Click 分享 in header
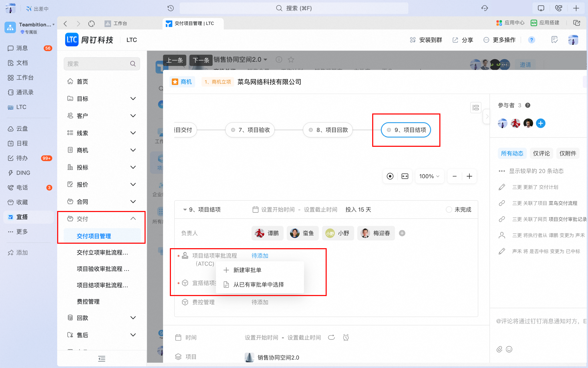The width and height of the screenshot is (588, 368). click(463, 40)
